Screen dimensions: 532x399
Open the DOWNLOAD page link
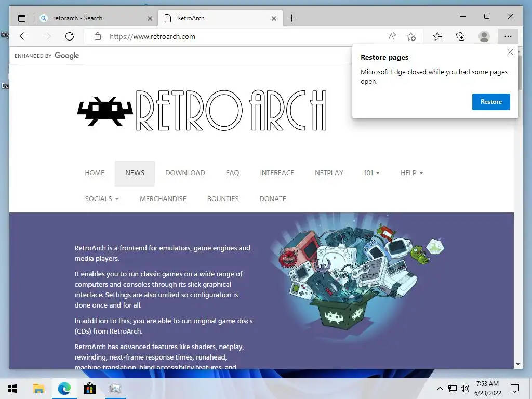(185, 172)
